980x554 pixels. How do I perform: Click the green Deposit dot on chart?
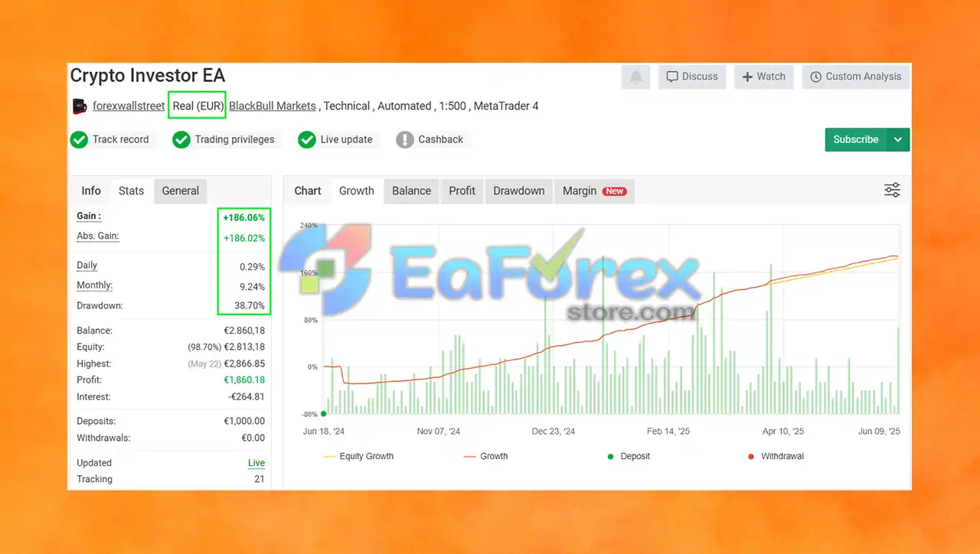tap(324, 414)
